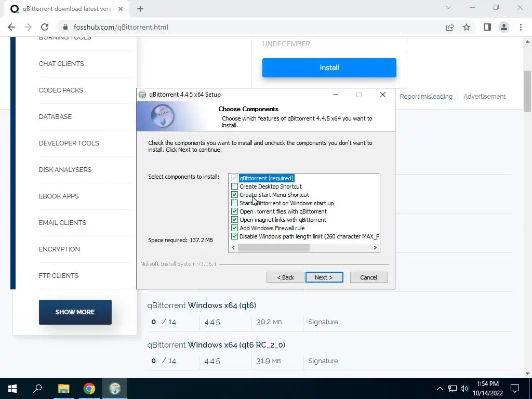Open volume control tray icon

pos(464,389)
